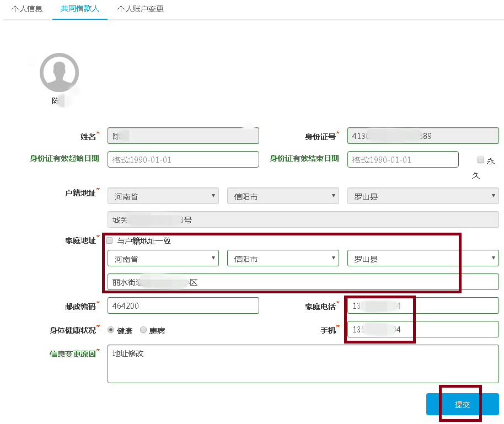Open the 户籍地址 province dropdown showing 河南省
504x424 pixels.
(163, 196)
